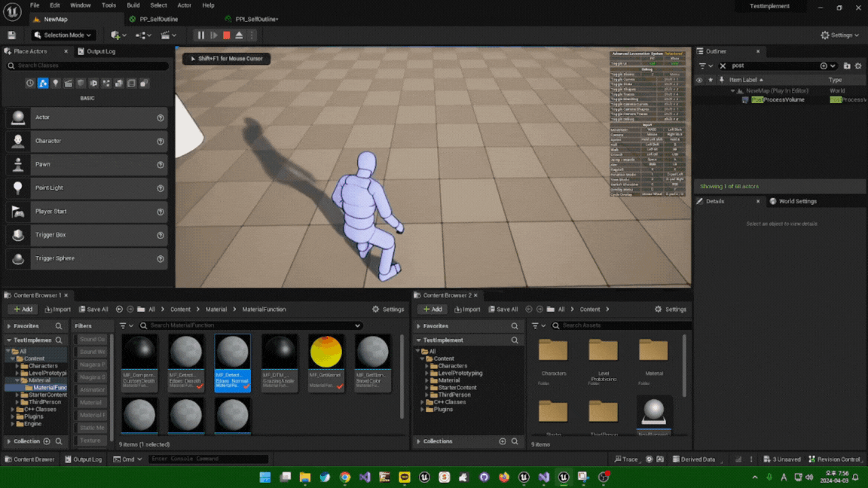This screenshot has width=868, height=488.
Task: Select the Actor entry in Place Actors
Action: [87, 117]
